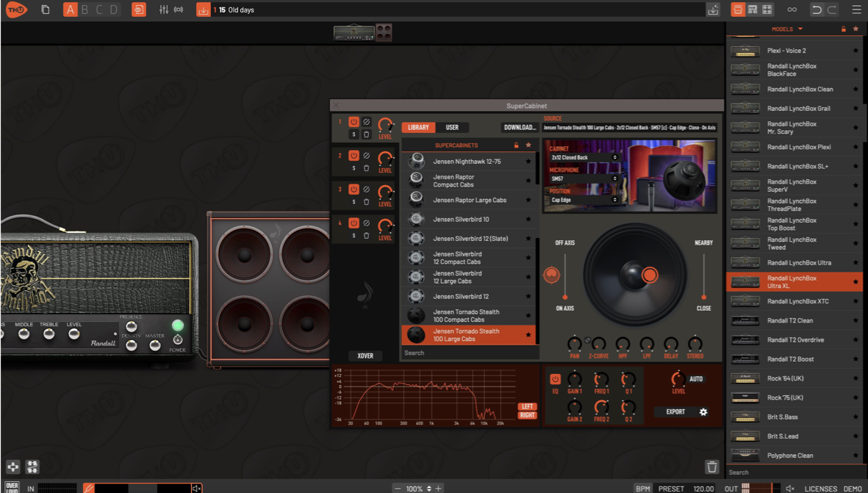Toggle power for SuperCabinet slot 1
Image resolution: width=868 pixels, height=493 pixels.
354,122
